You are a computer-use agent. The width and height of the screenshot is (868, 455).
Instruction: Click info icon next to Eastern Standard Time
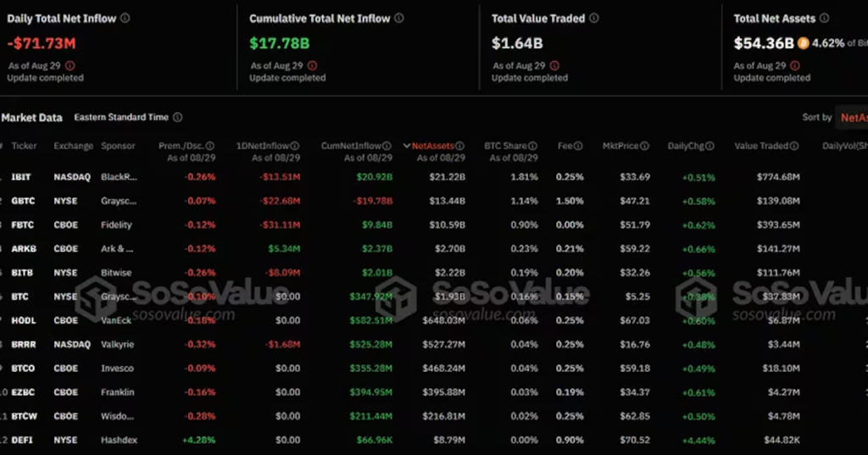click(x=178, y=117)
